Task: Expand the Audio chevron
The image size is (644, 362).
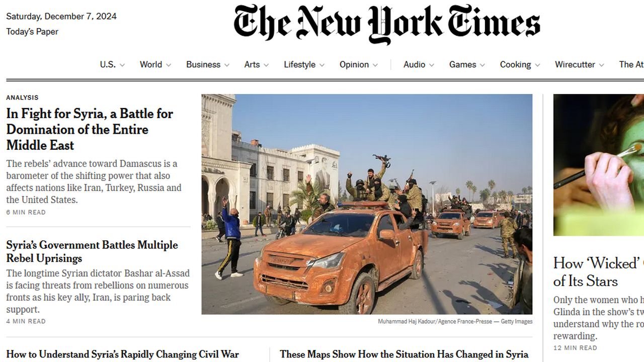Action: [x=432, y=65]
